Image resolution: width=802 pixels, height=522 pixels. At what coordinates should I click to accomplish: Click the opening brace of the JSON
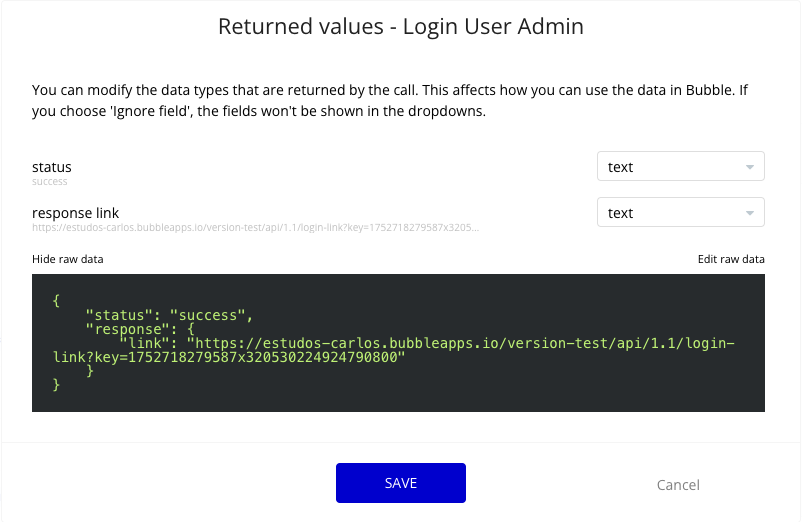click(56, 301)
